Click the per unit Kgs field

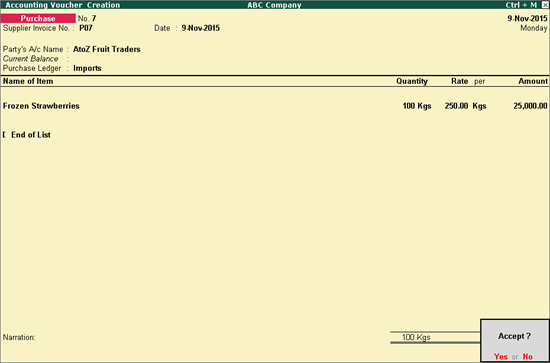coord(479,106)
